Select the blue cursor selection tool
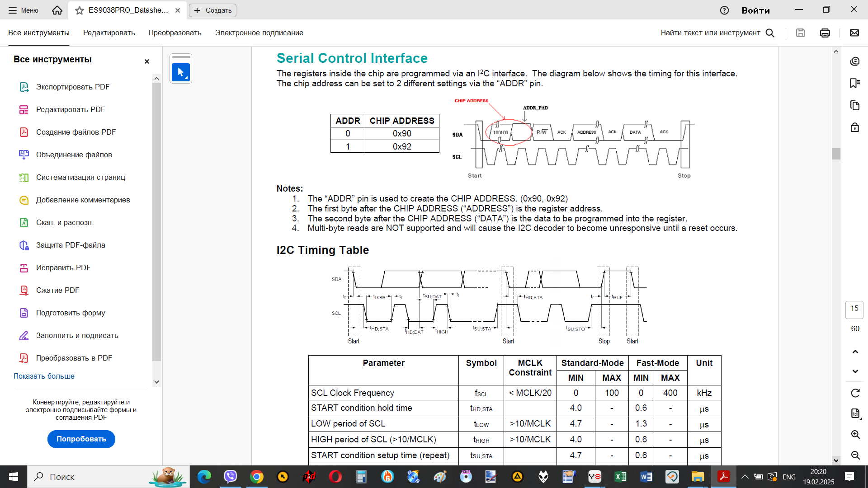The width and height of the screenshot is (868, 488). (x=181, y=72)
